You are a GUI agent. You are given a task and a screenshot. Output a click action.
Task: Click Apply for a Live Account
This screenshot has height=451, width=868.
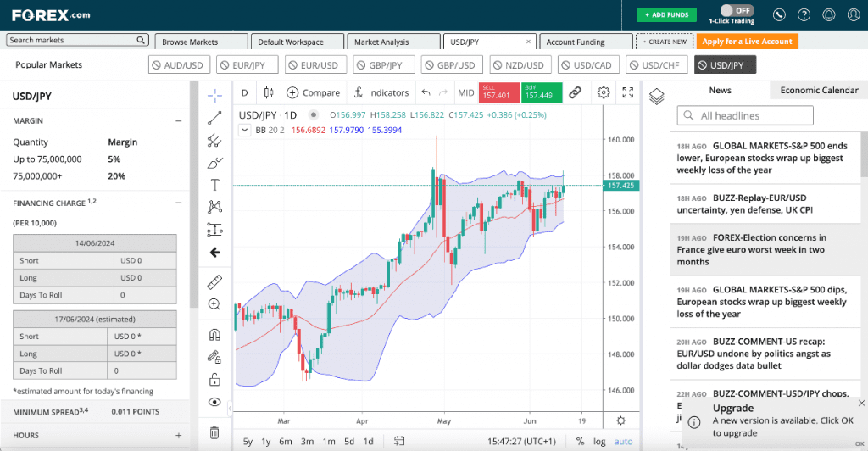[747, 42]
